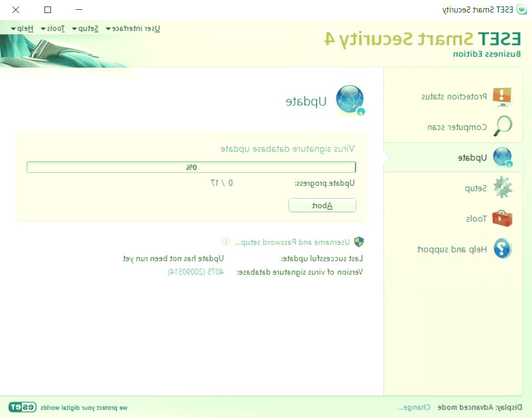Click the info icon after Password setup
This screenshot has width=532, height=418.
[x=226, y=242]
